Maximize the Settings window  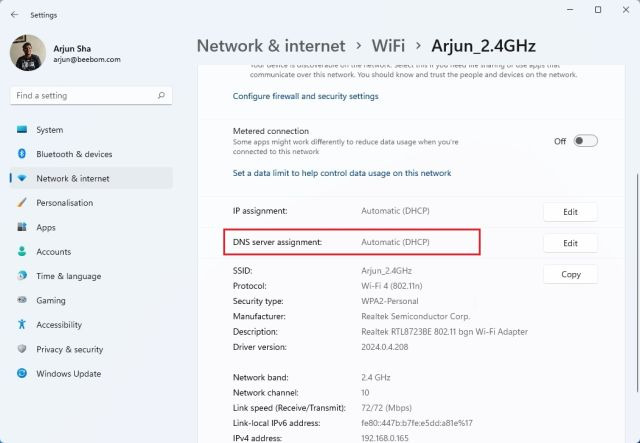pyautogui.click(x=598, y=9)
